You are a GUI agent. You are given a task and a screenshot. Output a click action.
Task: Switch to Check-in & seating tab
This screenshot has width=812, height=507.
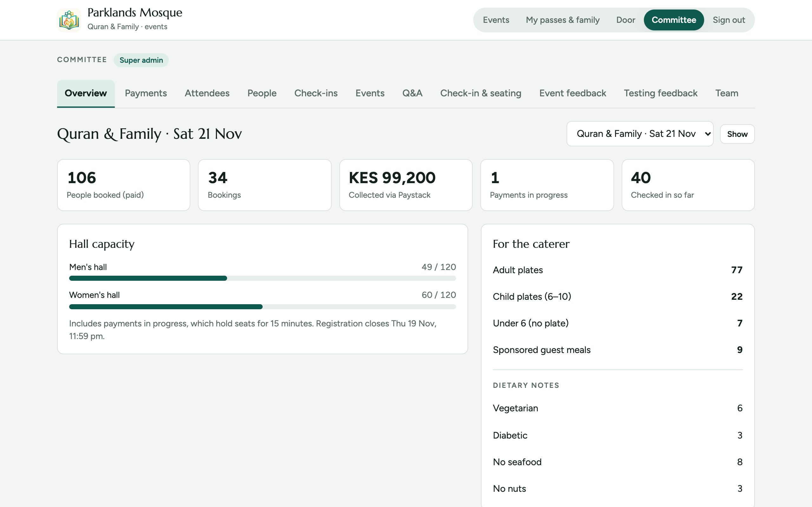481,93
